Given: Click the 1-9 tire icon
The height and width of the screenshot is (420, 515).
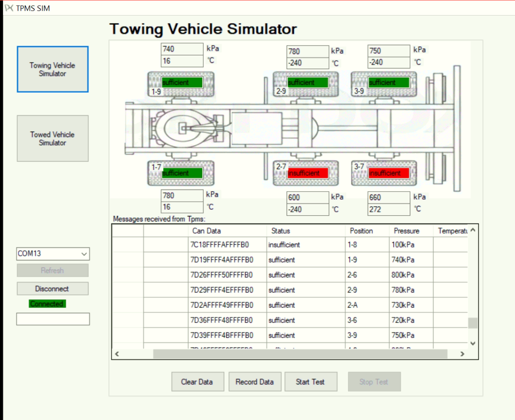Looking at the screenshot, I should 181,84.
